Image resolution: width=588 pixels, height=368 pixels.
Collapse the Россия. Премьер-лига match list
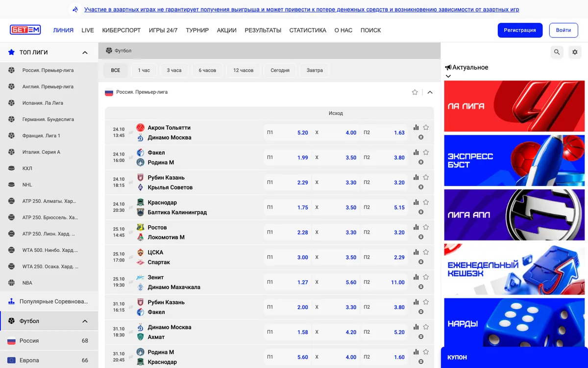pos(430,92)
